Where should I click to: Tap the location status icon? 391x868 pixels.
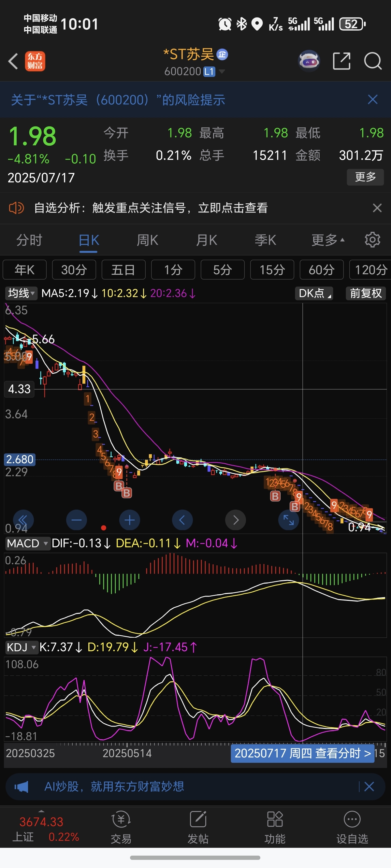tap(257, 24)
